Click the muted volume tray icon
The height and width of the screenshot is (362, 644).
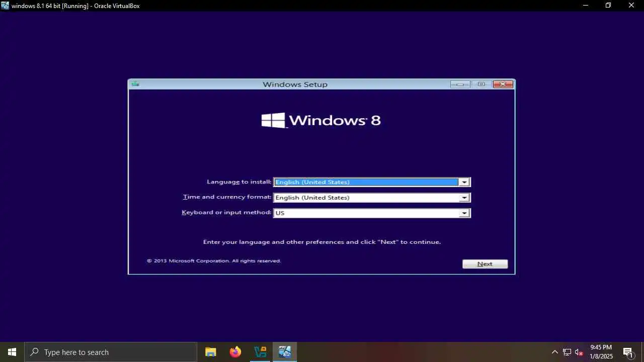(x=579, y=352)
